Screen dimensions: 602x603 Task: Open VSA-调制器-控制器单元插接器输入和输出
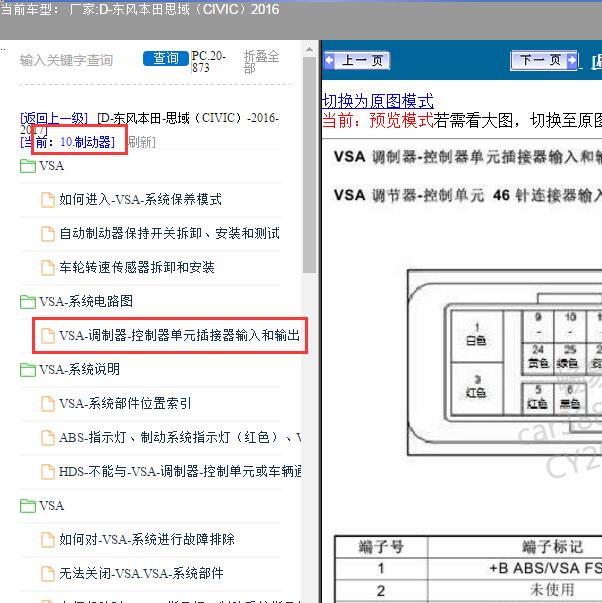[x=179, y=335]
